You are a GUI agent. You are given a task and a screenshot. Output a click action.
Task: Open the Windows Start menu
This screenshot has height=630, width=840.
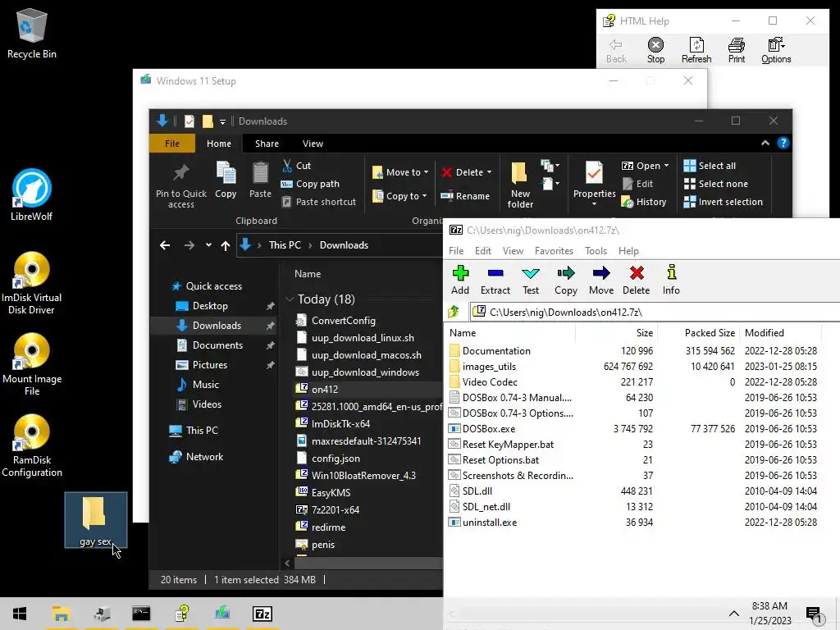(x=20, y=614)
